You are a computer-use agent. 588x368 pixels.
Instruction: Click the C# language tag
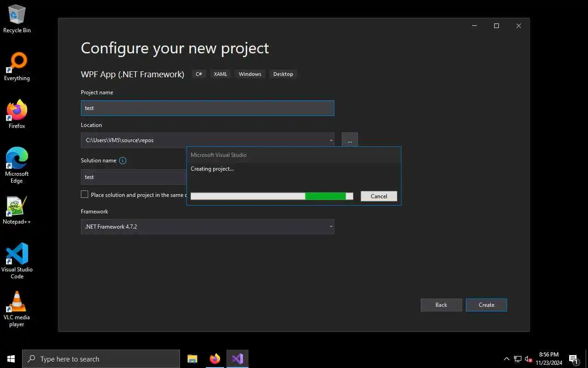point(199,74)
